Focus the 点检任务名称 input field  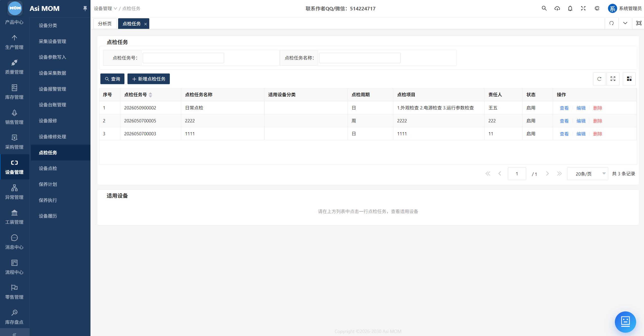pyautogui.click(x=360, y=58)
